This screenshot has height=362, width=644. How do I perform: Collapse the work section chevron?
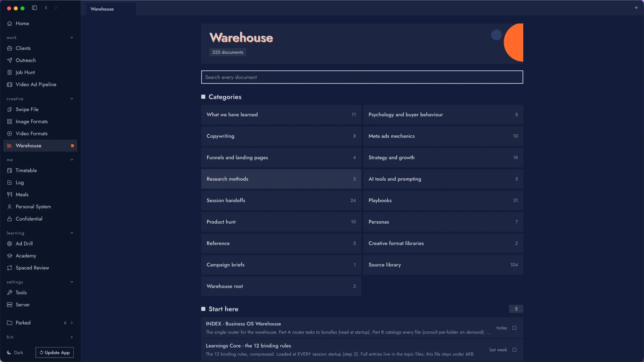72,38
